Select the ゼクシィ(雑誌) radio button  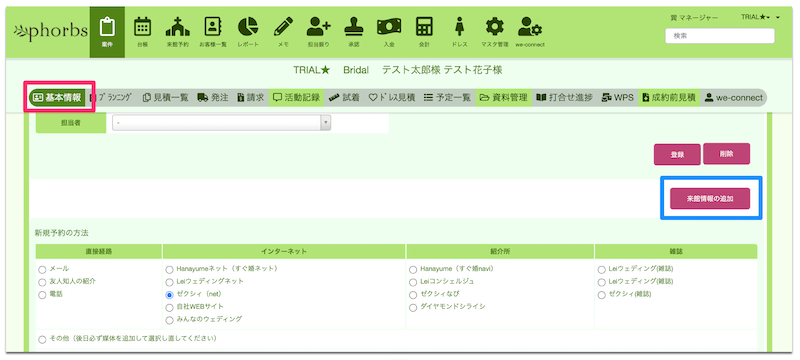602,295
